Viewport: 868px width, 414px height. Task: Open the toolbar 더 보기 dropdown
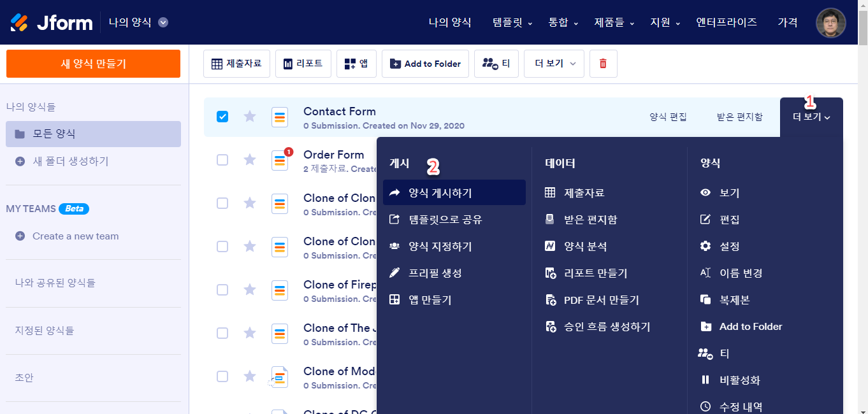(554, 64)
